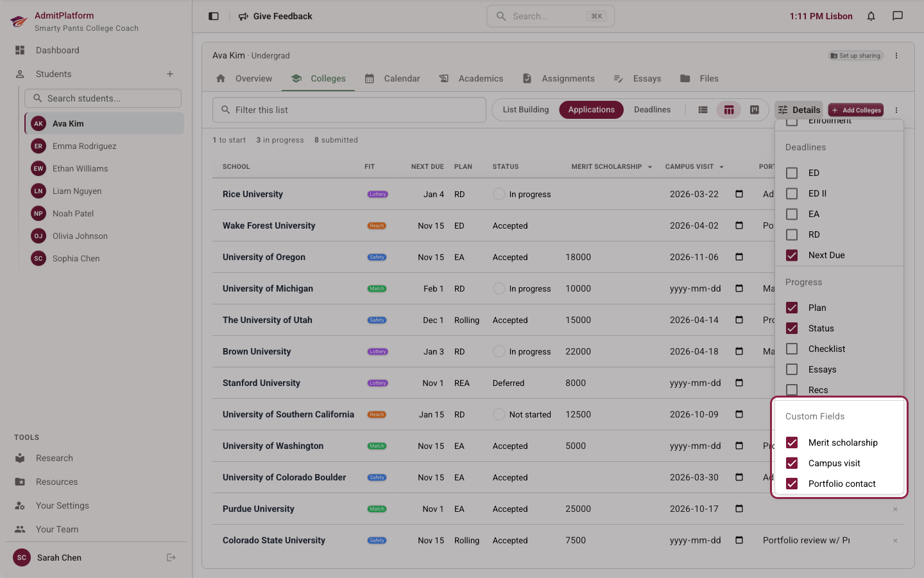Check the ED II deadline checkbox

[x=792, y=193]
